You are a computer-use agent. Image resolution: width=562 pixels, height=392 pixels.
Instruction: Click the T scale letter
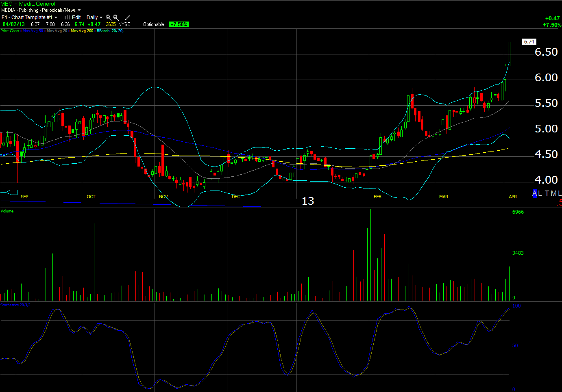coord(547,193)
